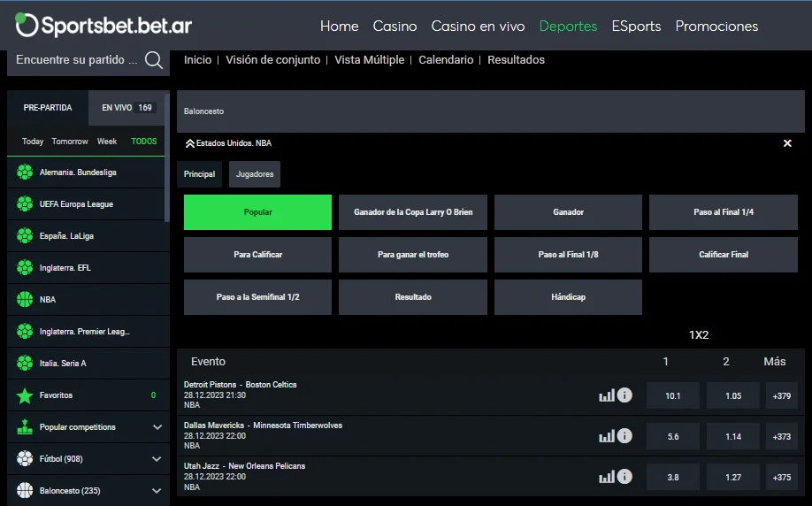Open info icon for Dallas Mavericks match

[624, 436]
